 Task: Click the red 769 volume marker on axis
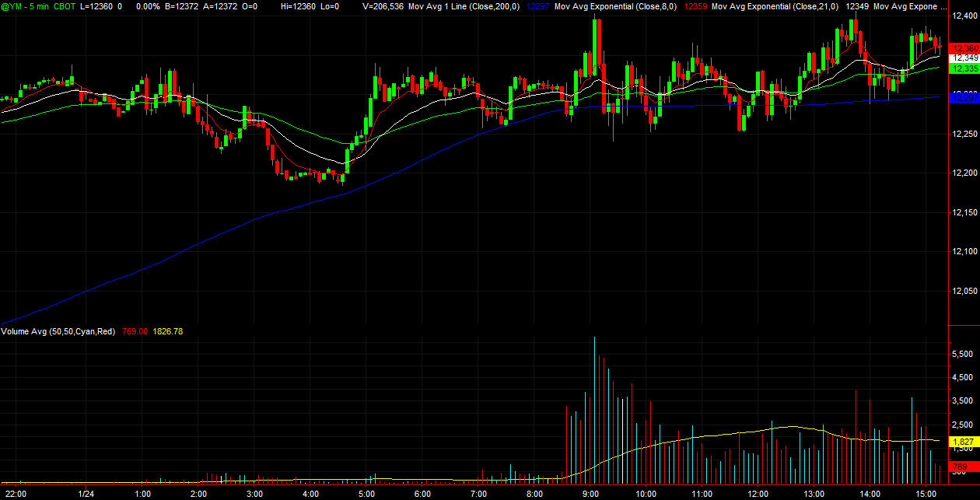click(964, 466)
